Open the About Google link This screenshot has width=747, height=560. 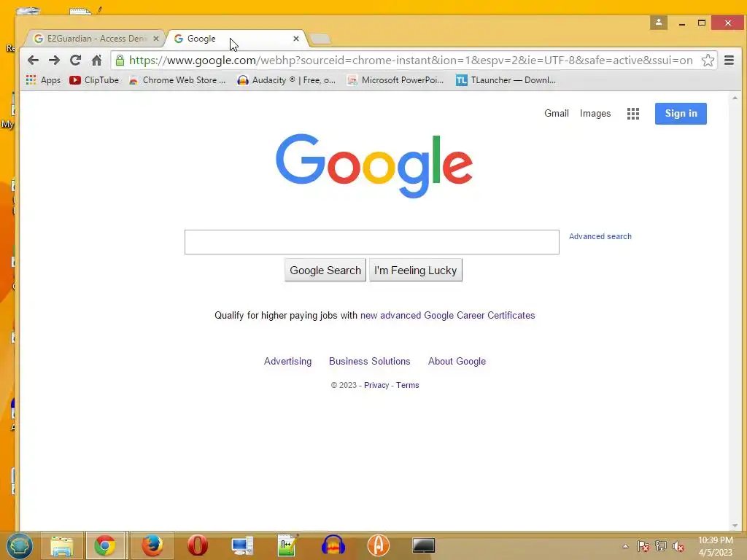(457, 361)
